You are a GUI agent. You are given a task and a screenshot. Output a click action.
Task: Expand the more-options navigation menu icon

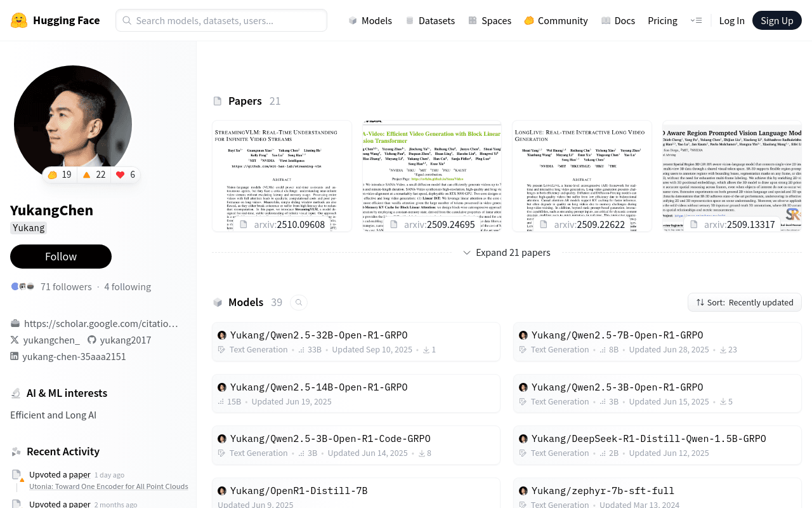[696, 20]
